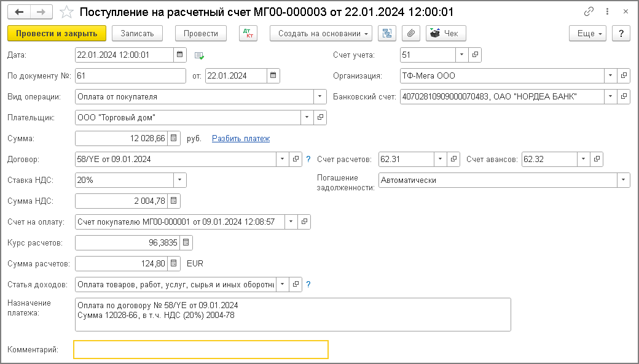Image resolution: width=639 pixels, height=364 pixels.
Task: Open the document structure icon
Action: [x=387, y=33]
